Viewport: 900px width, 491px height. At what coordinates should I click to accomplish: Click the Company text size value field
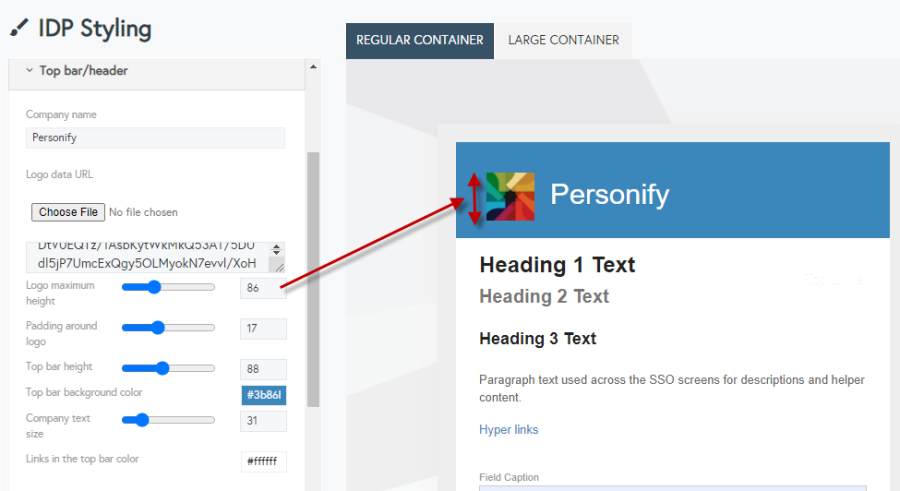pyautogui.click(x=263, y=421)
